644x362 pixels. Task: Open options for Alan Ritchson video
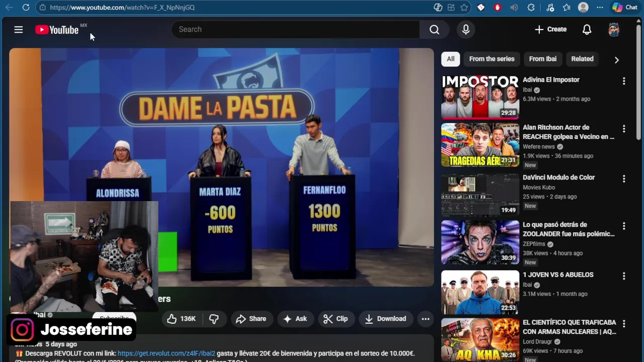pos(624,129)
